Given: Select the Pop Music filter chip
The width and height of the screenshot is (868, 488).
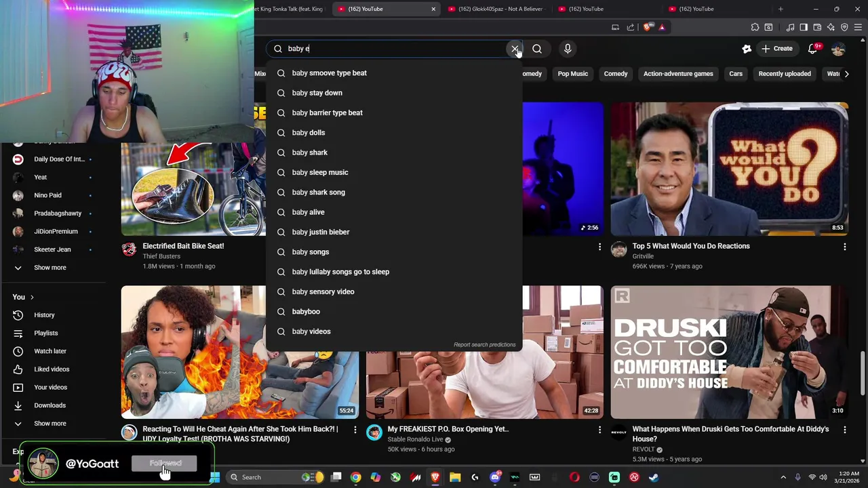Looking at the screenshot, I should pos(572,74).
